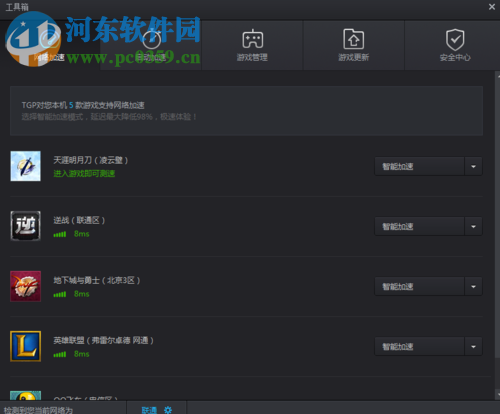Click the 逆战 game icon

[26, 226]
